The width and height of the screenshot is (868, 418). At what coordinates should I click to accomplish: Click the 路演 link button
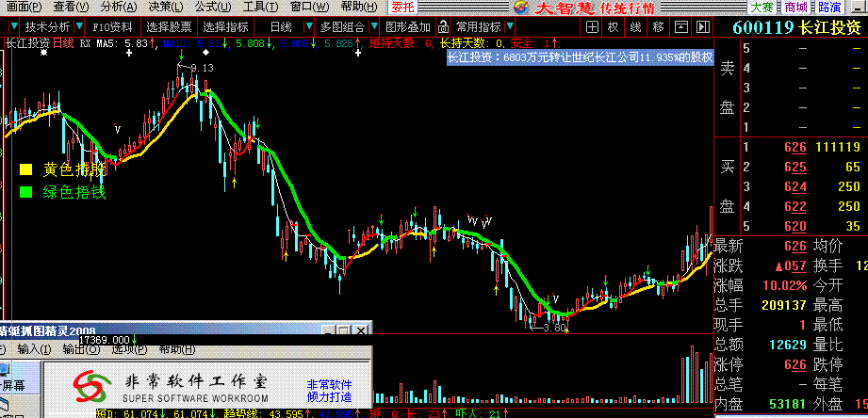click(x=829, y=8)
